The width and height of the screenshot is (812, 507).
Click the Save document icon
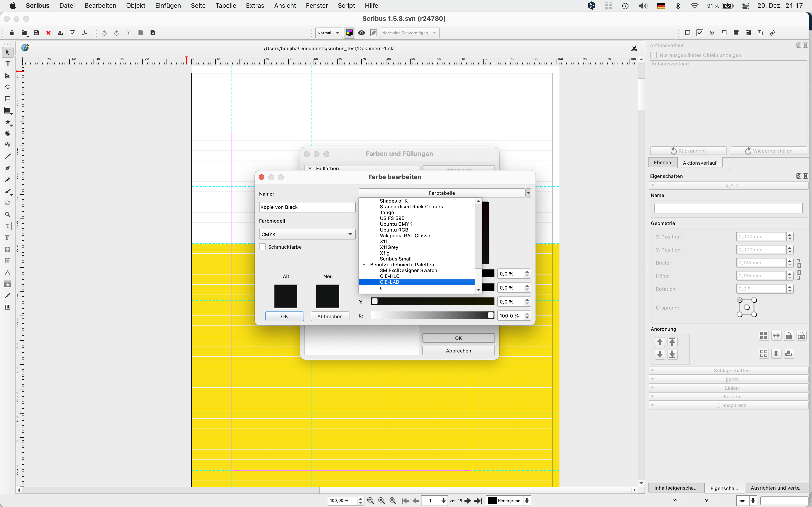coord(36,33)
